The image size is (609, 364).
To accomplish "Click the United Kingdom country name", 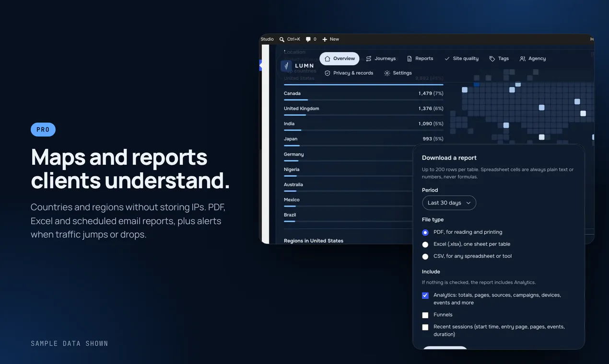I will [301, 109].
